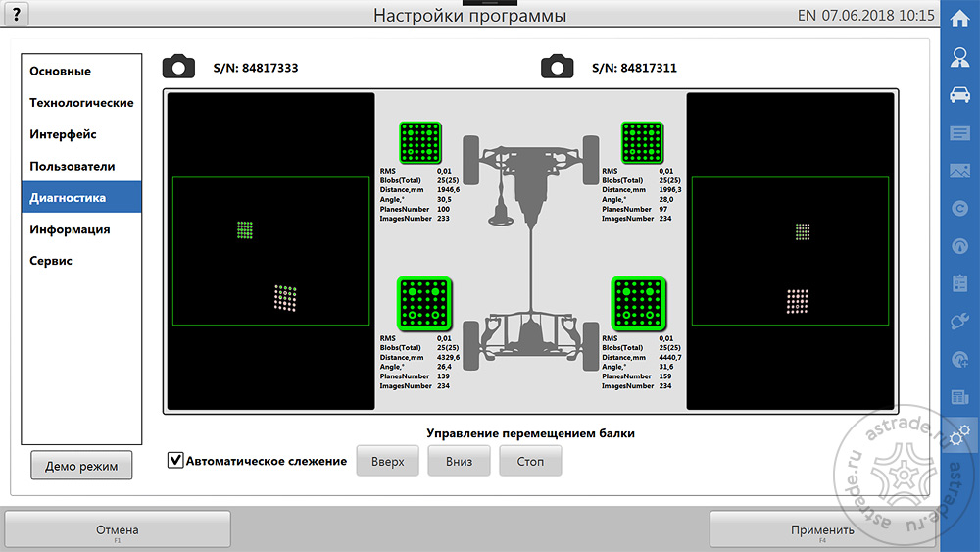The height and width of the screenshot is (552, 980).
Task: Click the left camera image view
Action: [270, 251]
